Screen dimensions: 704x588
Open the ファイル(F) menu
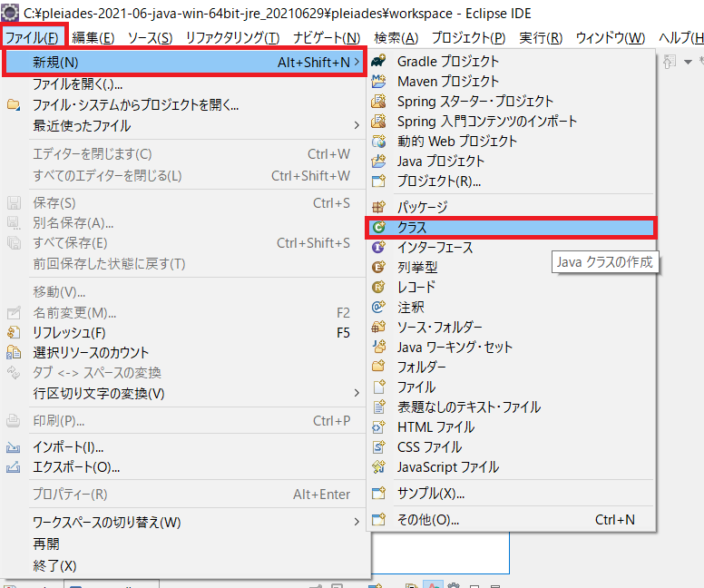coord(32,38)
